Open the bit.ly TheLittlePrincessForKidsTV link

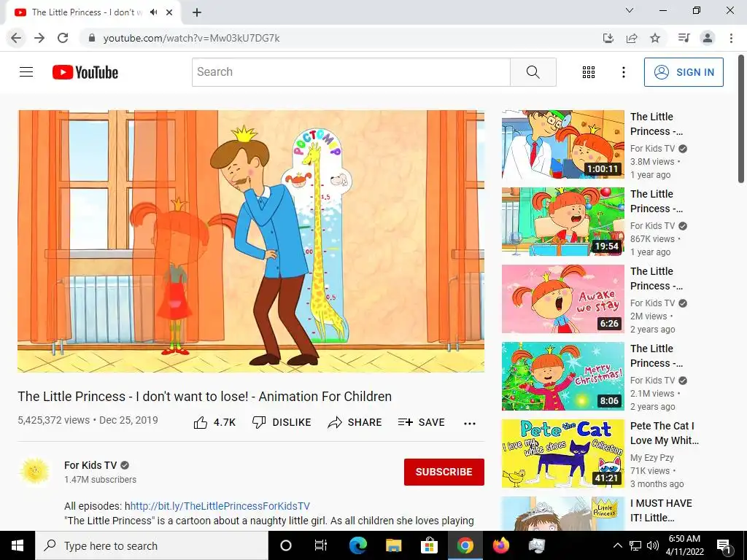point(220,506)
